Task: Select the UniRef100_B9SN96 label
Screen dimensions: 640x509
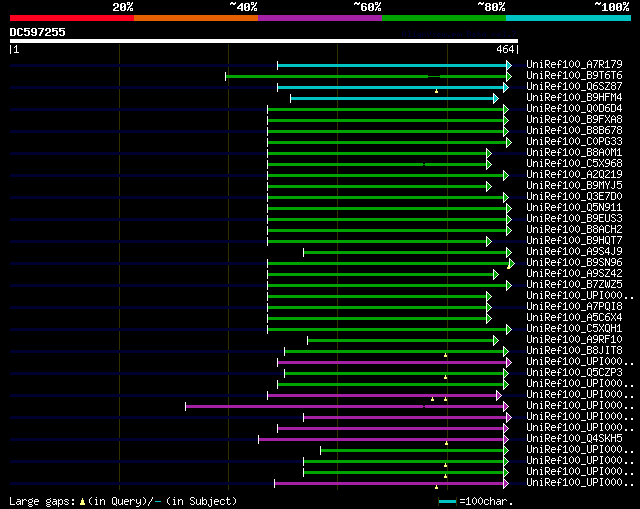Action: click(574, 263)
